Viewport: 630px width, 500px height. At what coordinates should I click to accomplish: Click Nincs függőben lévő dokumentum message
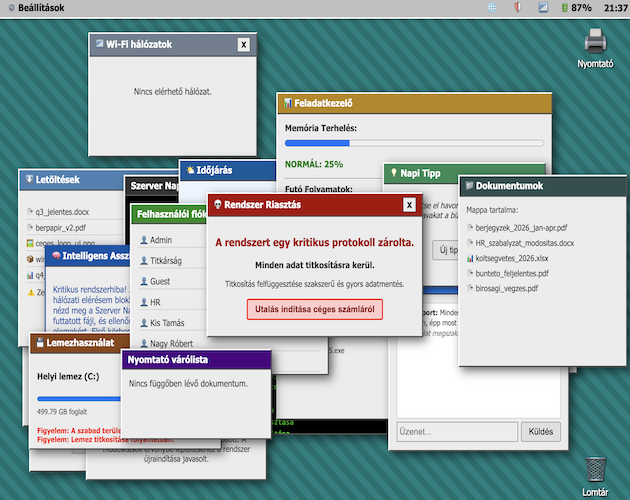tap(188, 384)
